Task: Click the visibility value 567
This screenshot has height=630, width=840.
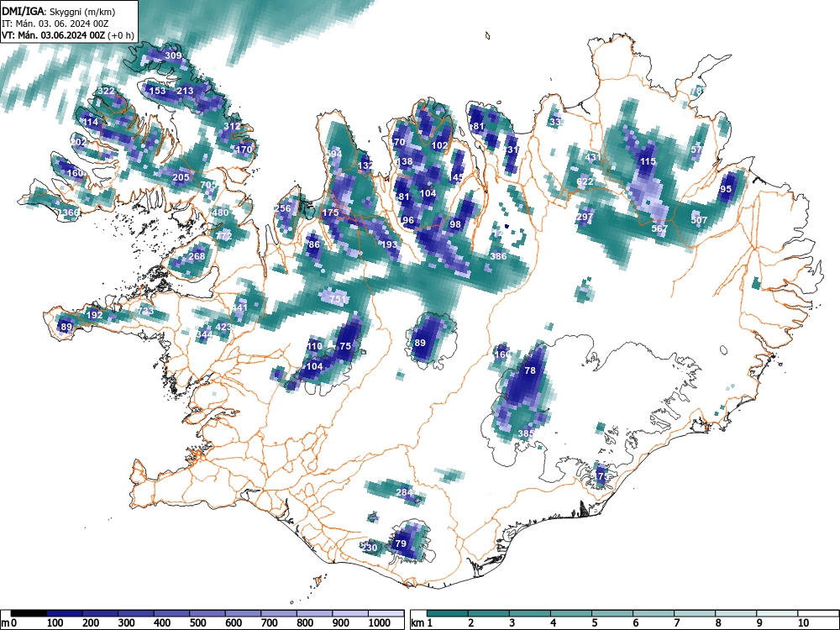Action: [x=659, y=228]
